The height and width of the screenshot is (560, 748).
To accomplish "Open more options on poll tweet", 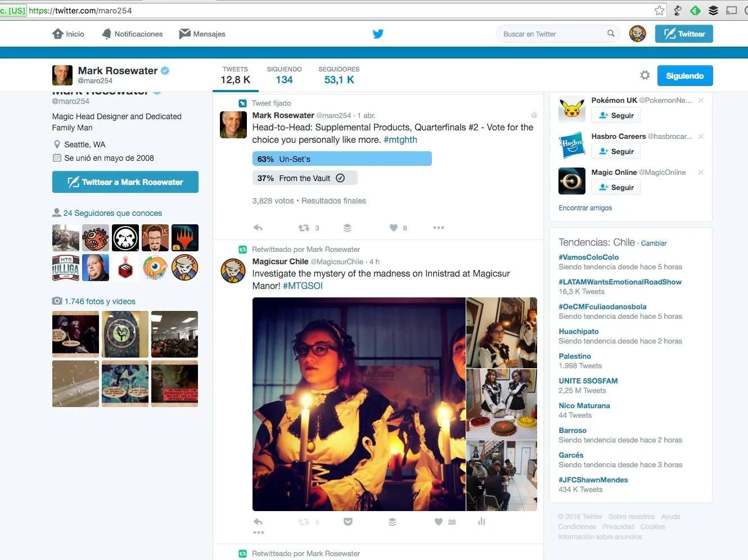I will point(439,228).
